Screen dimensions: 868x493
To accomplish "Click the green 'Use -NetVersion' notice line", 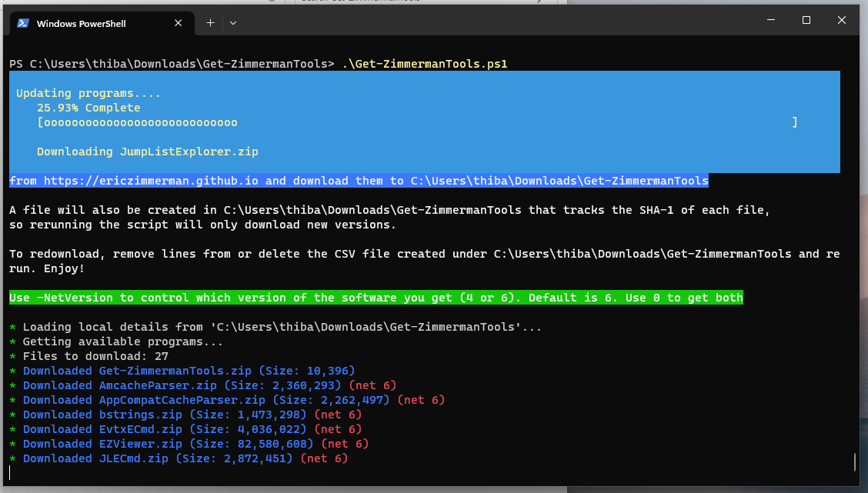I will pos(376,298).
